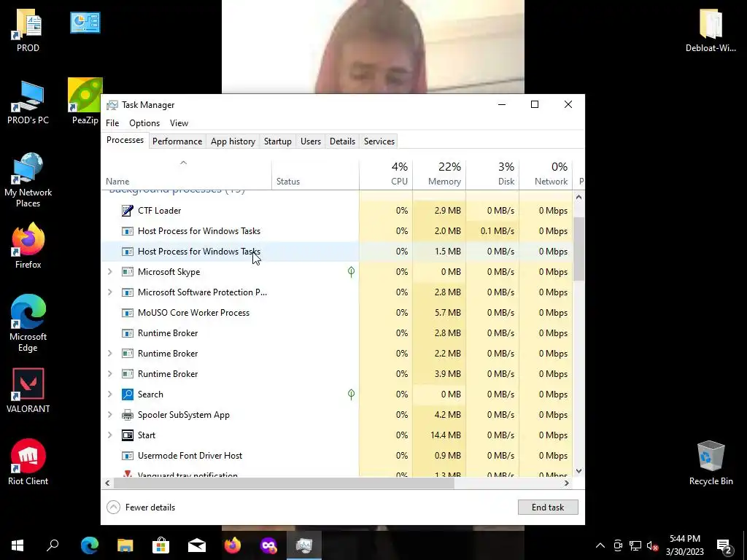Show hidden tray icons chevron

pyautogui.click(x=600, y=545)
